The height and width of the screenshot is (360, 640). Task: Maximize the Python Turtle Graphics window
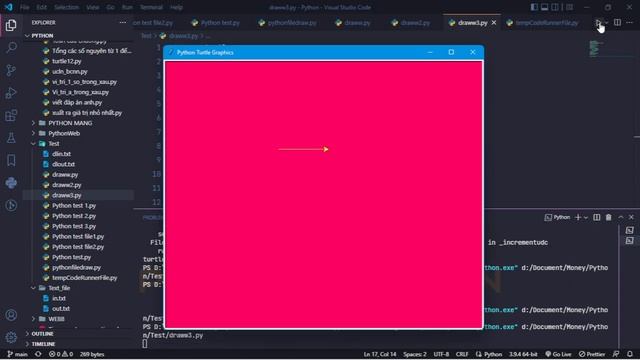point(451,52)
